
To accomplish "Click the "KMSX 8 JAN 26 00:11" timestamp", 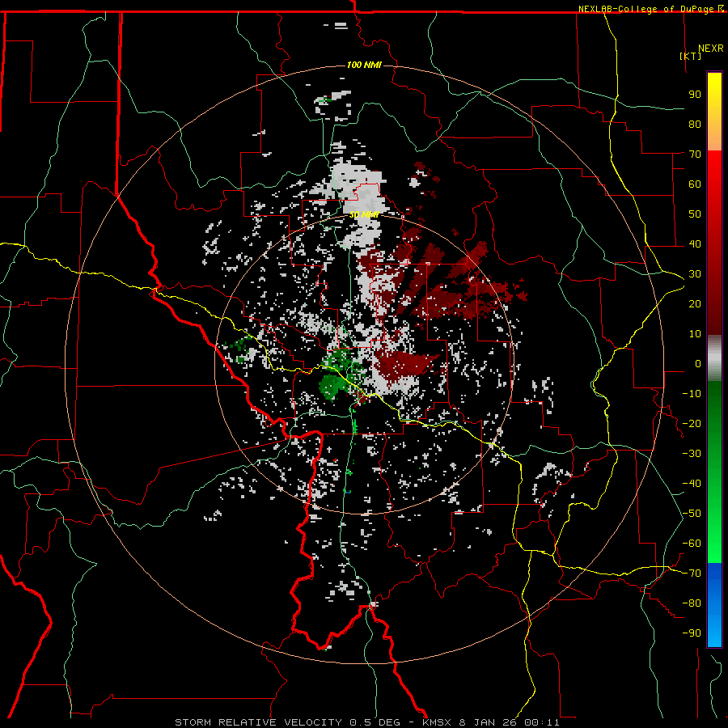I will click(x=491, y=722).
